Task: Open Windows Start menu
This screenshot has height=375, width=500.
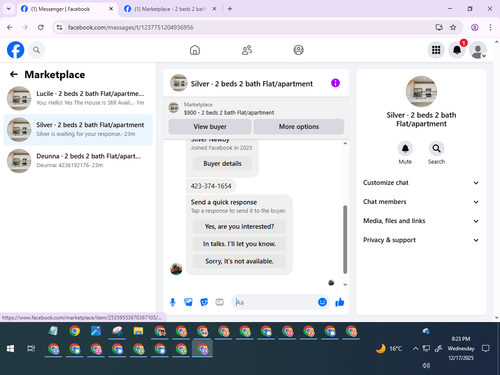Action: coord(10,349)
